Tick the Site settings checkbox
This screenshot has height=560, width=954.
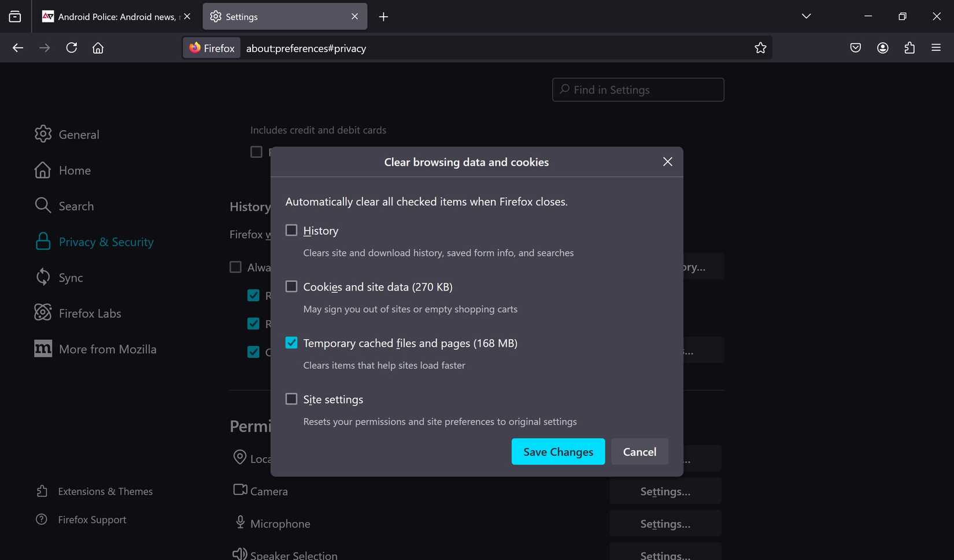291,399
